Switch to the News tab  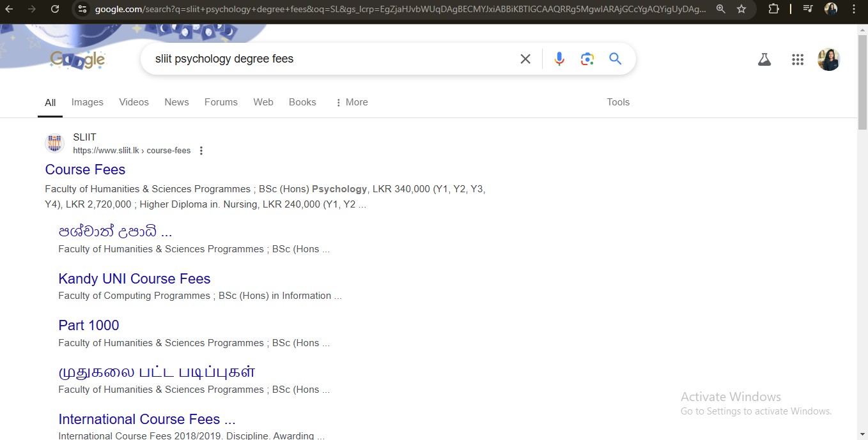click(176, 102)
